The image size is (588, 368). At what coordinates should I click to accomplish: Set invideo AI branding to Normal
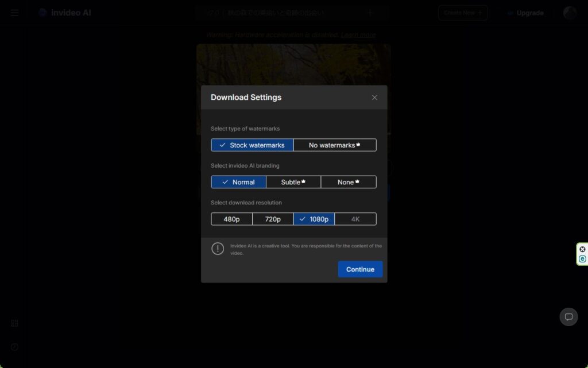coord(238,182)
